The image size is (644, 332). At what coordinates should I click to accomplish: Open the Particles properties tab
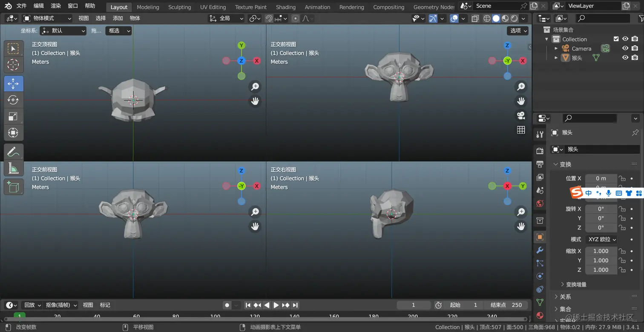pos(540,263)
